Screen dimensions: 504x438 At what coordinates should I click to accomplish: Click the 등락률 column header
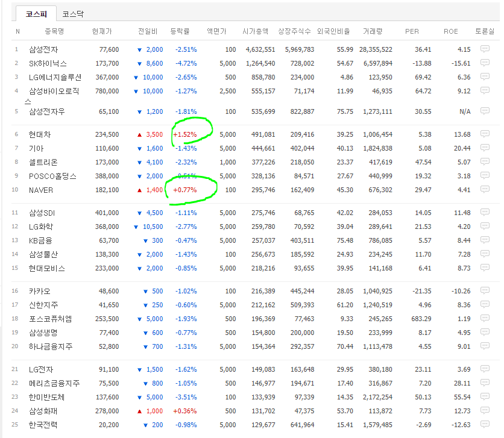180,31
